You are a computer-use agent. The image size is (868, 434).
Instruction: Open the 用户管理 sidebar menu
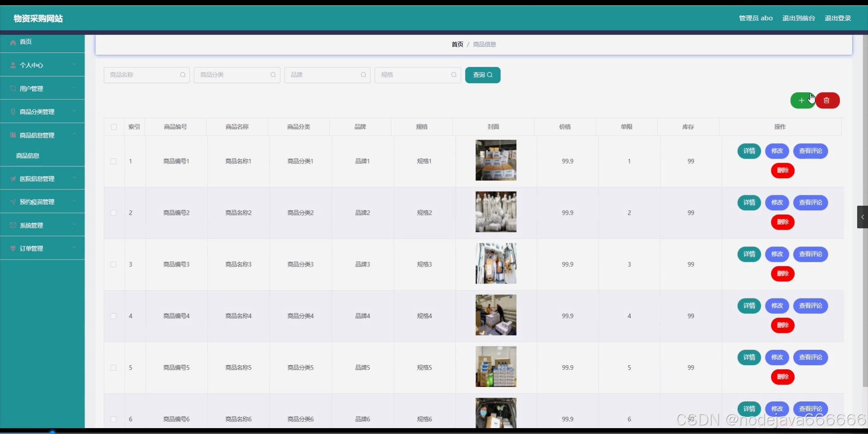(x=42, y=89)
